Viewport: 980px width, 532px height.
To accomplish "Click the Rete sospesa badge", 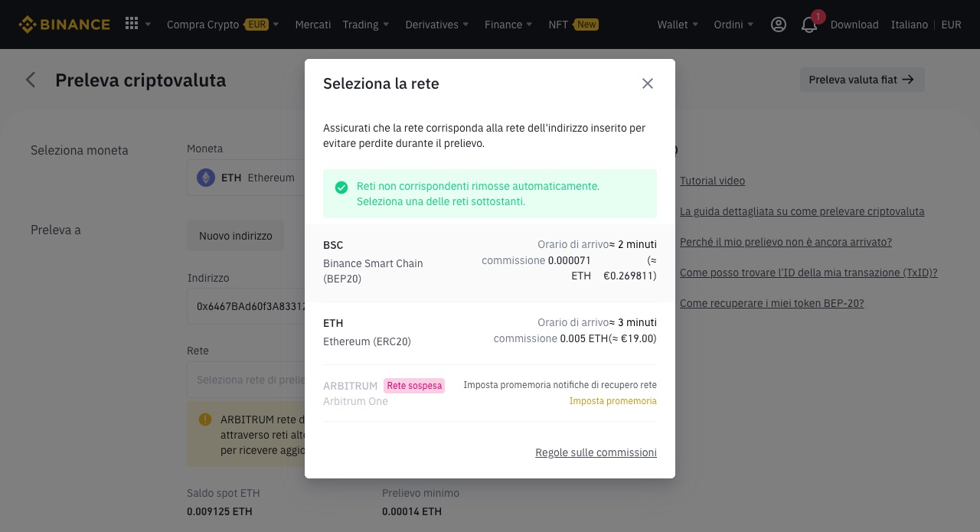I will coord(414,386).
